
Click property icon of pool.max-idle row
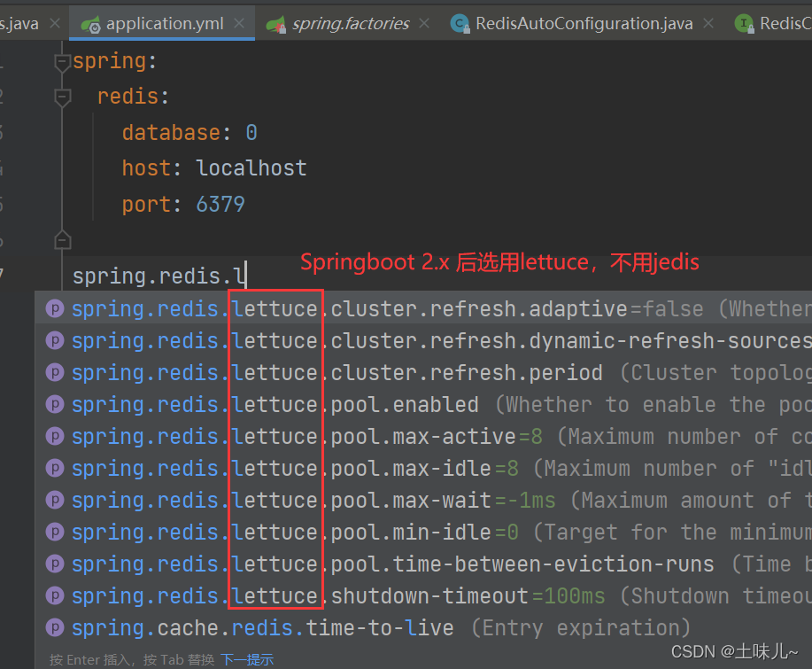[x=55, y=469]
